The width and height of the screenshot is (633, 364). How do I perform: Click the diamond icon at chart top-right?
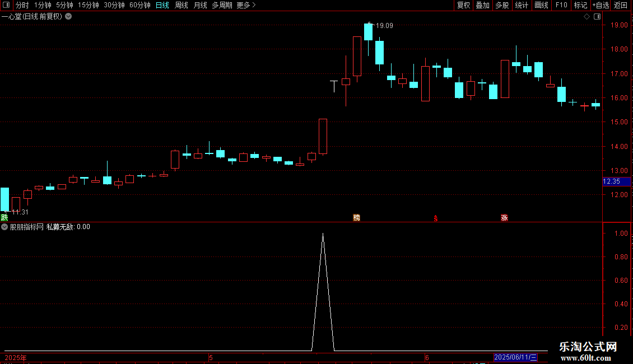click(x=587, y=17)
